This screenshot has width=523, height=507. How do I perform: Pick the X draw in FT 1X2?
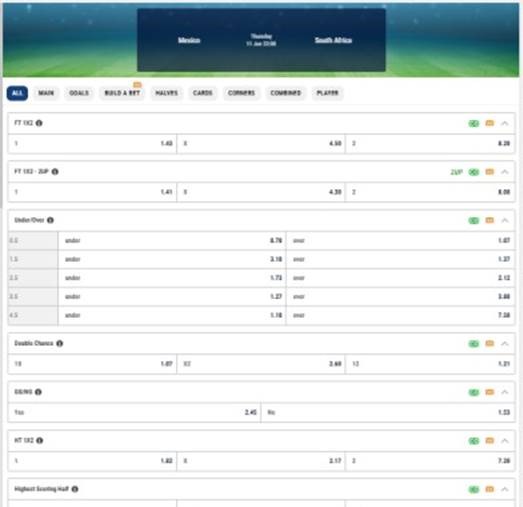click(x=261, y=144)
